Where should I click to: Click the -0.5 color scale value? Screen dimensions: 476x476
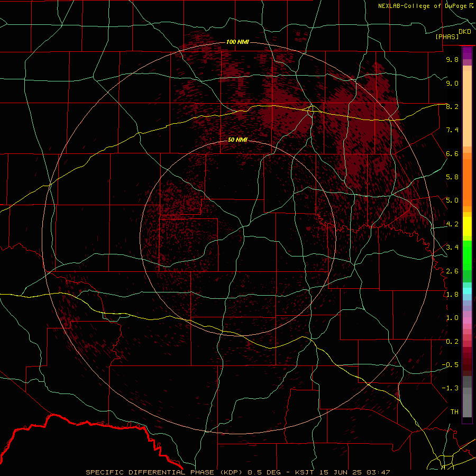point(450,365)
